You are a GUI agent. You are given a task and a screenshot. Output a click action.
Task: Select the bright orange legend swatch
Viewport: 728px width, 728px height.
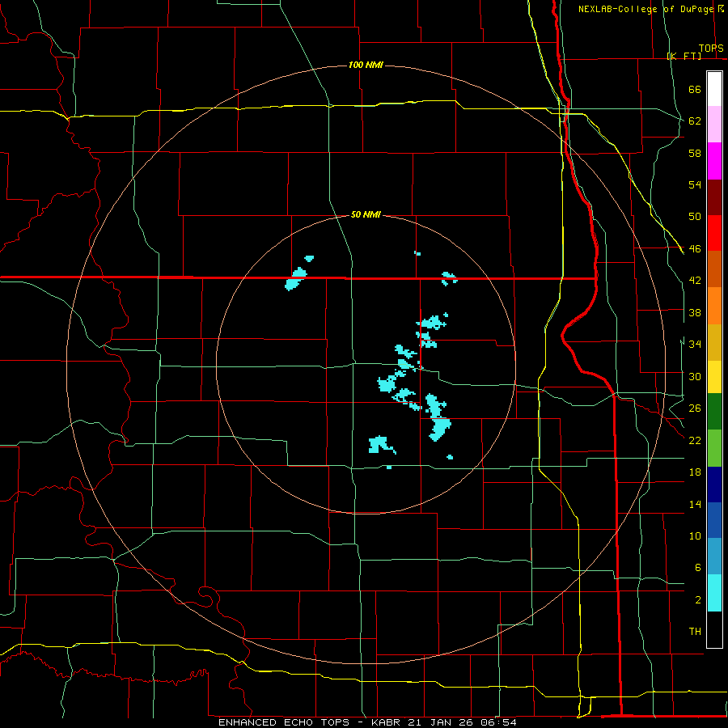click(x=714, y=306)
